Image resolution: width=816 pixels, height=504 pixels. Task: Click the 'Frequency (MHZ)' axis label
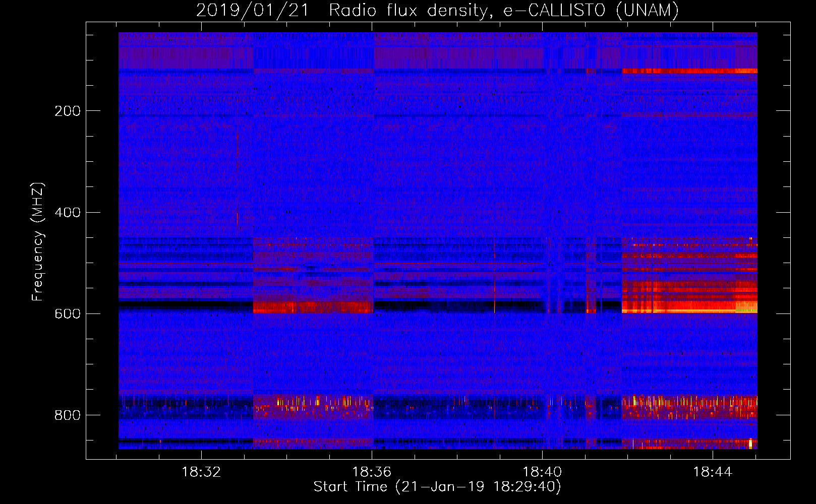point(38,241)
